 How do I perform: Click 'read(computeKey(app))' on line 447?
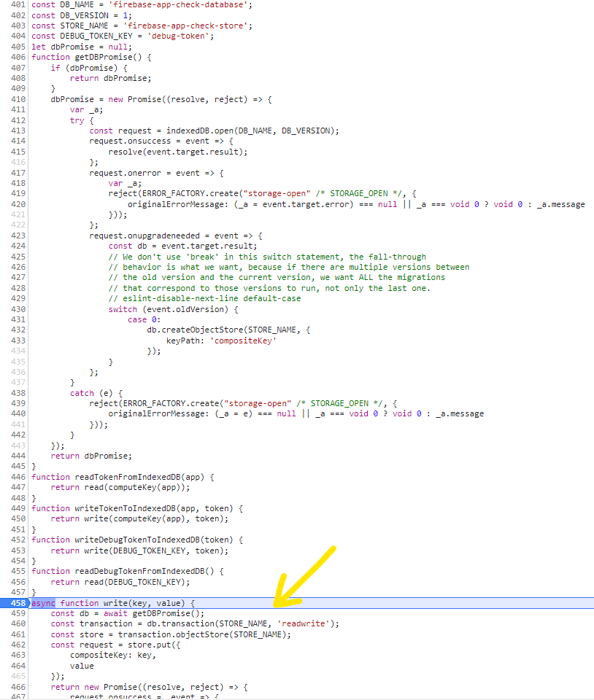135,488
